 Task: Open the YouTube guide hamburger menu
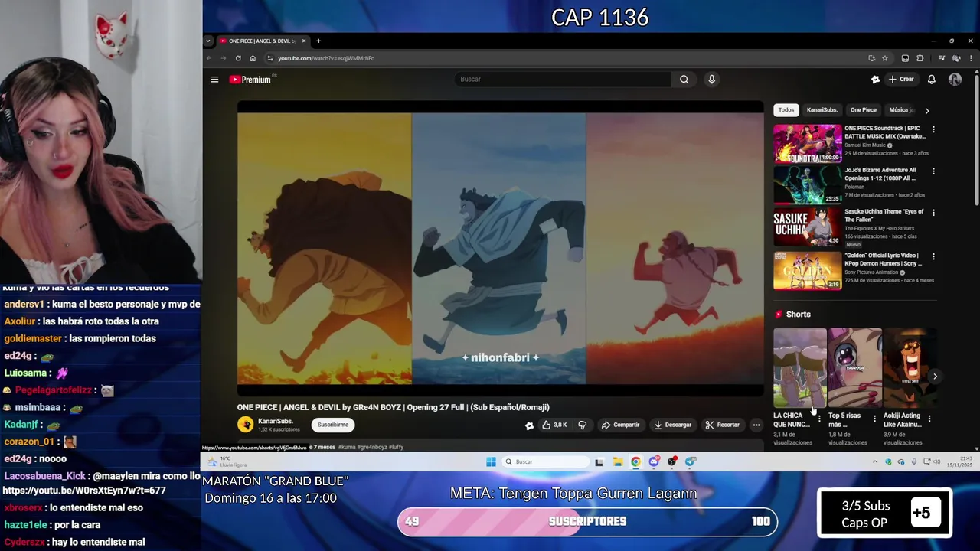(x=214, y=80)
